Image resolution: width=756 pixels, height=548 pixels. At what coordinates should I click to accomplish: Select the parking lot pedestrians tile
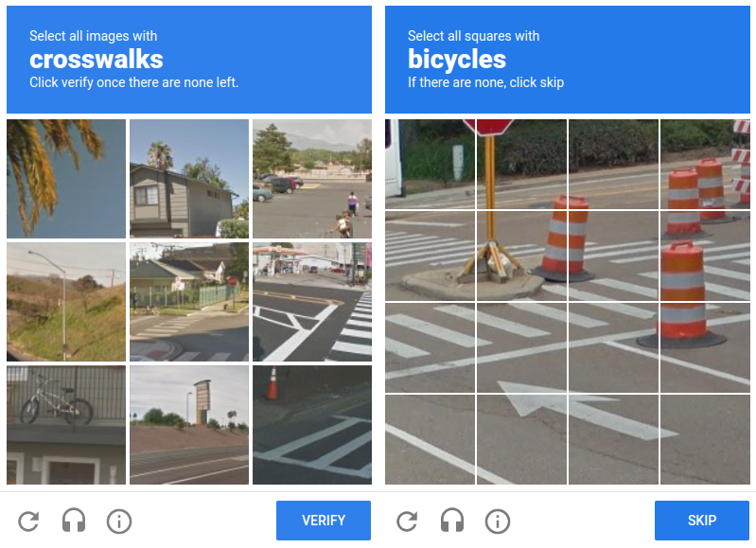(x=312, y=179)
